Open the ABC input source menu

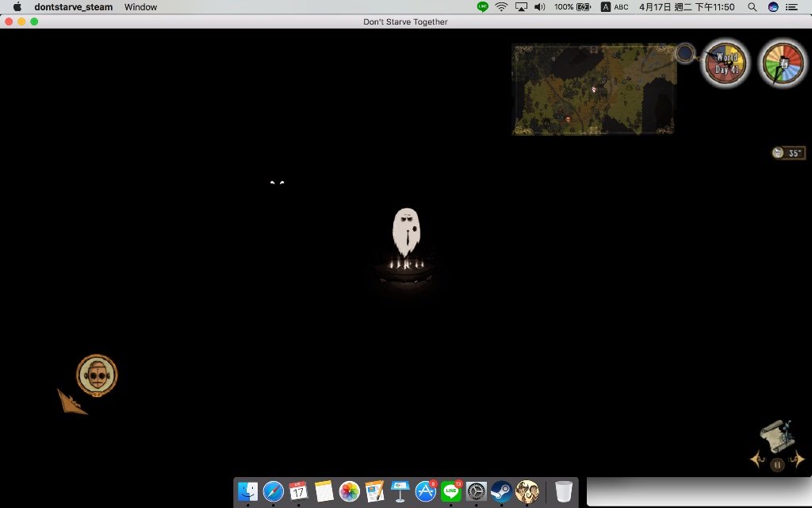tap(615, 6)
